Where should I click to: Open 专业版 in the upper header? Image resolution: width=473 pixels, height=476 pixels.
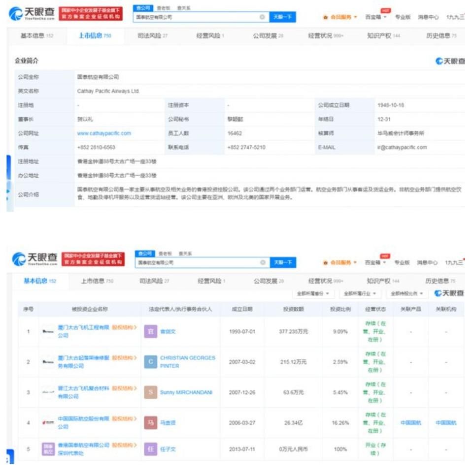click(x=403, y=17)
